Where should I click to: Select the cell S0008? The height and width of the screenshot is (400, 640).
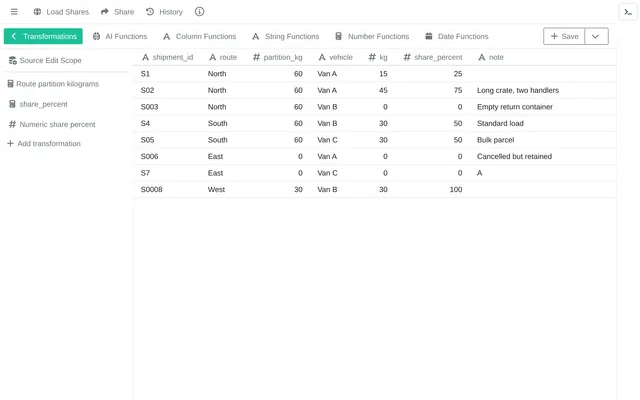(x=151, y=189)
